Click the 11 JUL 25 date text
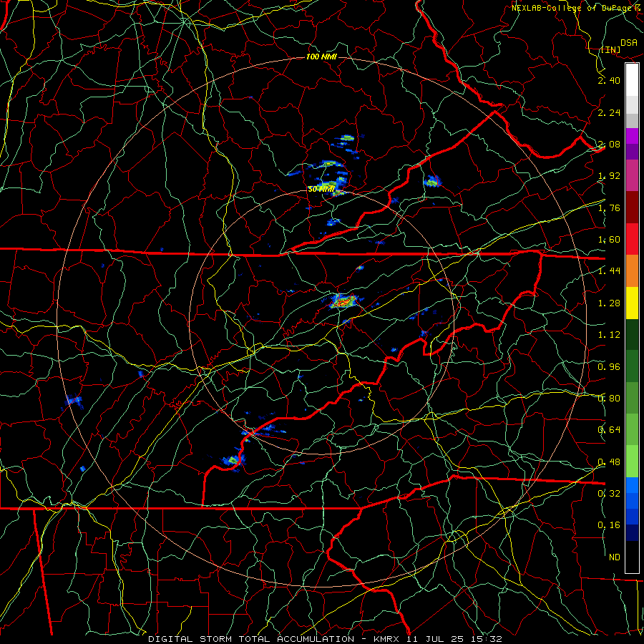644x644 pixels. point(435,639)
